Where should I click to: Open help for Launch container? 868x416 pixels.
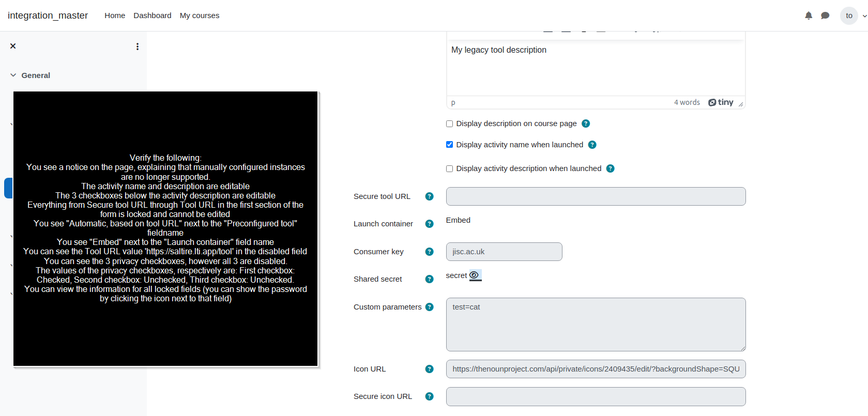429,224
